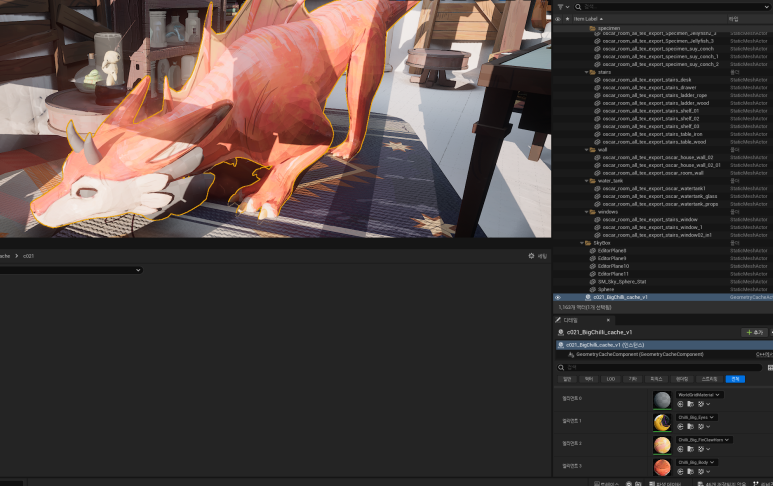Image resolution: width=773 pixels, height=486 pixels.
Task: Click the visibility eye column header
Action: click(x=558, y=19)
